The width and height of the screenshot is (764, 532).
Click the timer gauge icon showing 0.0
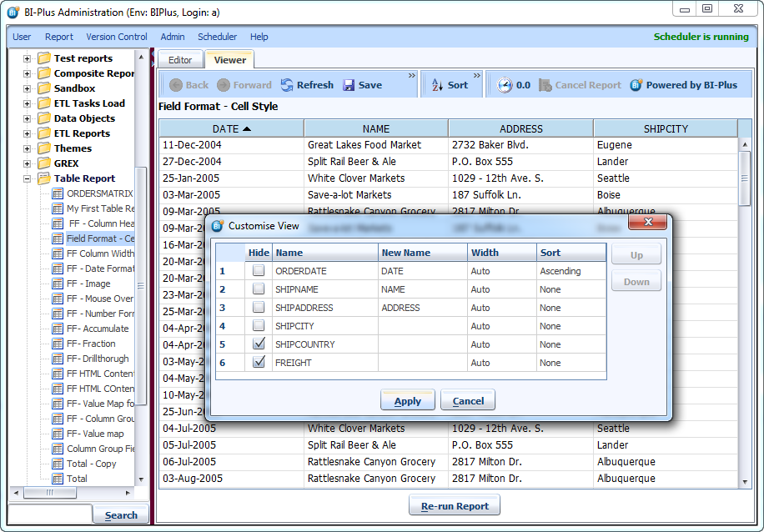click(x=505, y=85)
